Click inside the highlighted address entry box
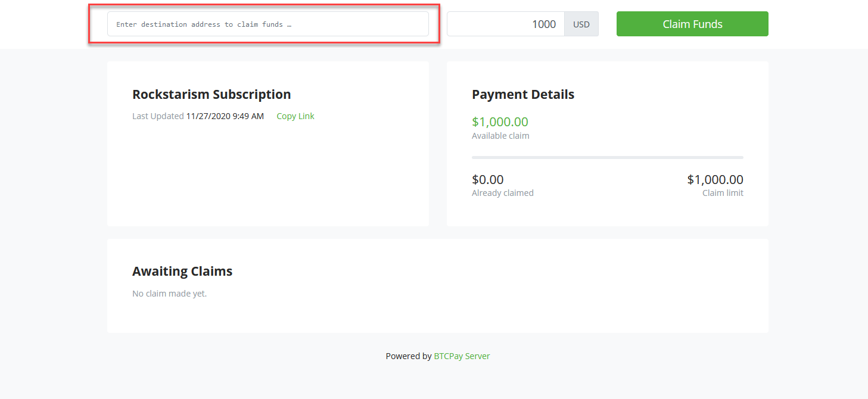The height and width of the screenshot is (399, 868). pos(267,24)
